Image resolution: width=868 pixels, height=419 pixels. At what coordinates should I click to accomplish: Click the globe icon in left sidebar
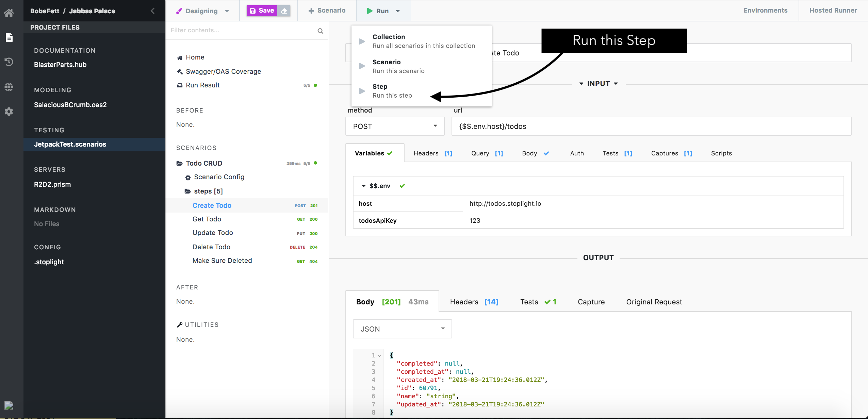pos(9,87)
